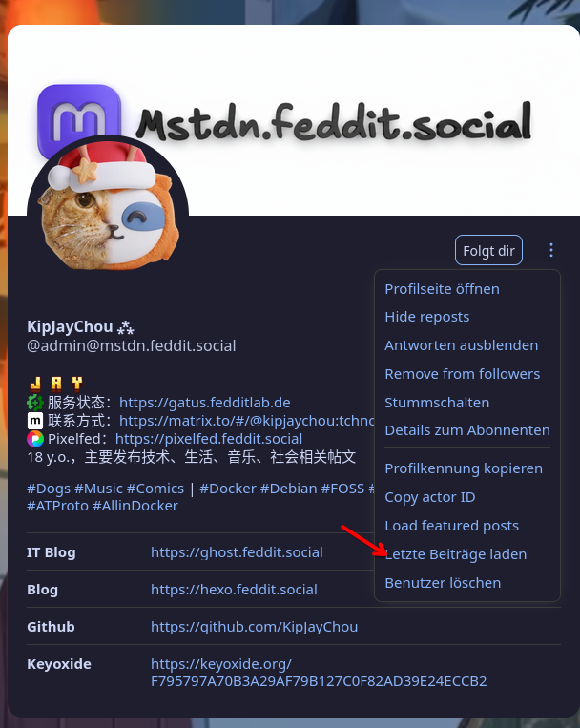Select 'Stummschalten' to mute user
Viewport: 580px width, 728px height.
coord(437,403)
